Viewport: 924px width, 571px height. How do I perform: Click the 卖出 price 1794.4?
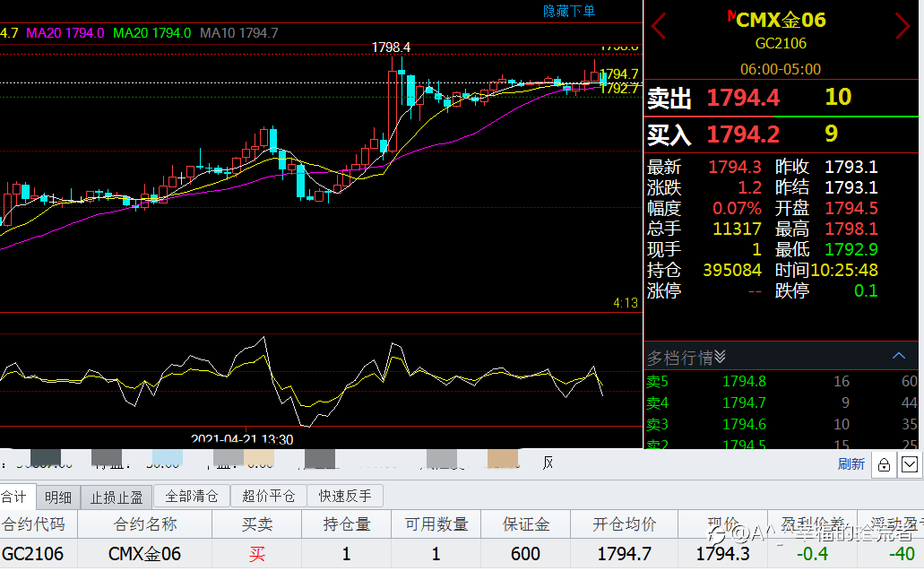[x=743, y=98]
